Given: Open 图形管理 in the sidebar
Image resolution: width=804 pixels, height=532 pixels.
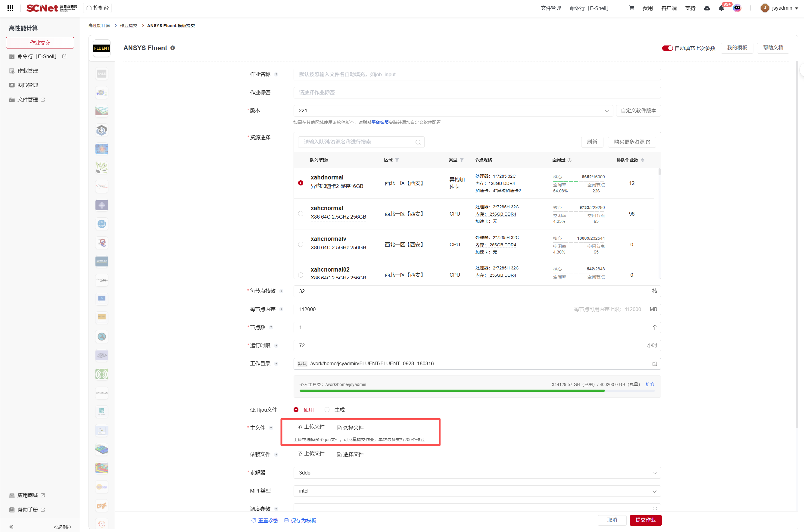Looking at the screenshot, I should click(x=27, y=85).
